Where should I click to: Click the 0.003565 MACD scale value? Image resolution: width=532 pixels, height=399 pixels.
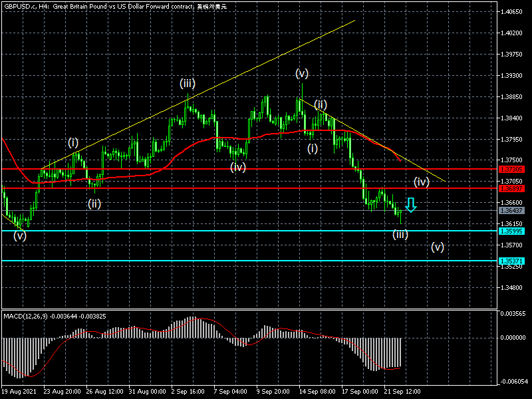513,314
